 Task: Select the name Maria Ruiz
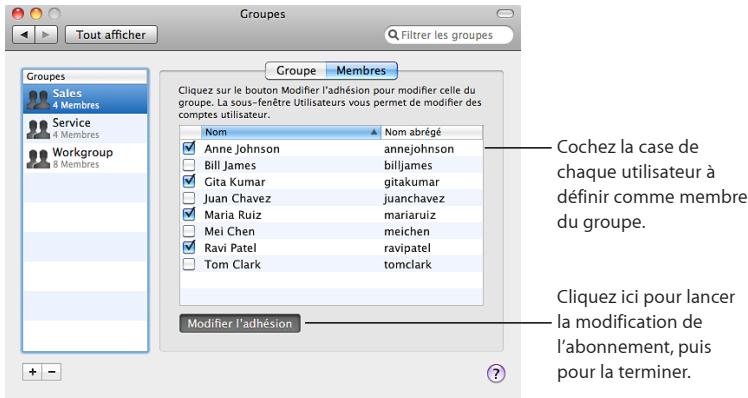pos(233,215)
